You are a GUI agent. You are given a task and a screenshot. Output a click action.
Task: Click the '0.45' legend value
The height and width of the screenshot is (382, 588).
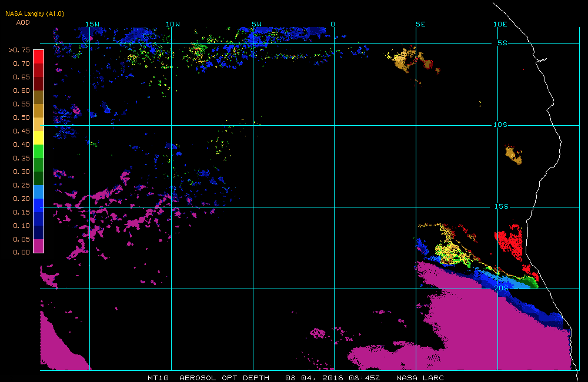point(21,131)
